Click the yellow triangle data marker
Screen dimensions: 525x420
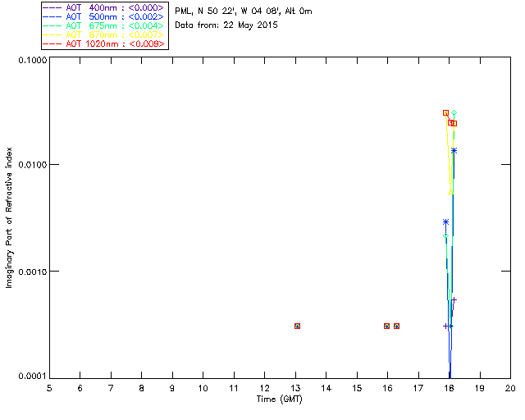click(x=450, y=192)
